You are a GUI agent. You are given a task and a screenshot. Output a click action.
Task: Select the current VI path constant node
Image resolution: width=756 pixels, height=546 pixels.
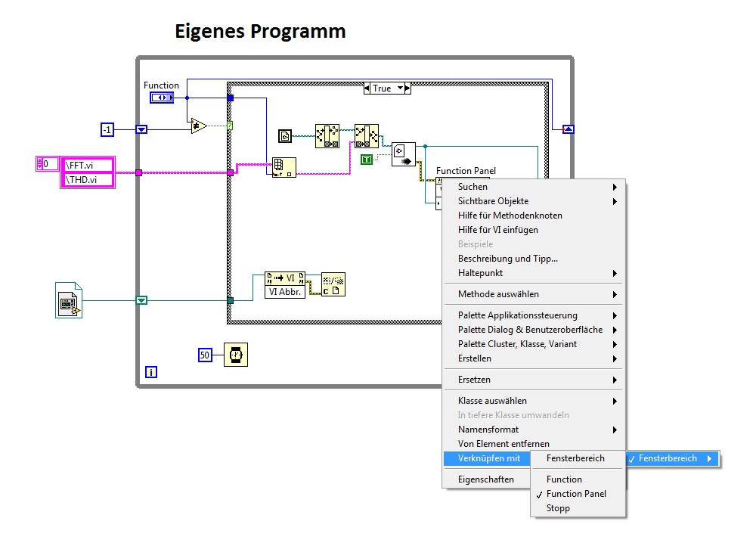[285, 136]
